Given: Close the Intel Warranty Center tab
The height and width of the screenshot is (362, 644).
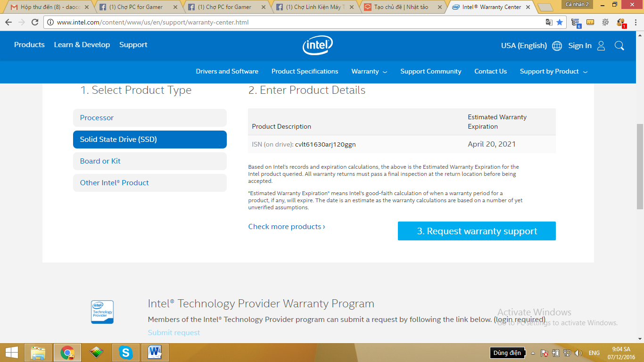Looking at the screenshot, I should click(528, 7).
